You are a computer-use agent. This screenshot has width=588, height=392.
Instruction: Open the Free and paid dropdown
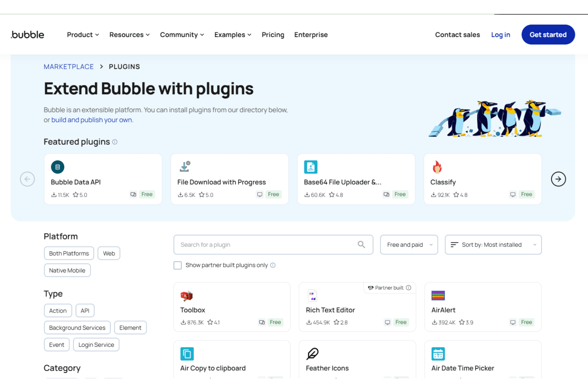409,245
